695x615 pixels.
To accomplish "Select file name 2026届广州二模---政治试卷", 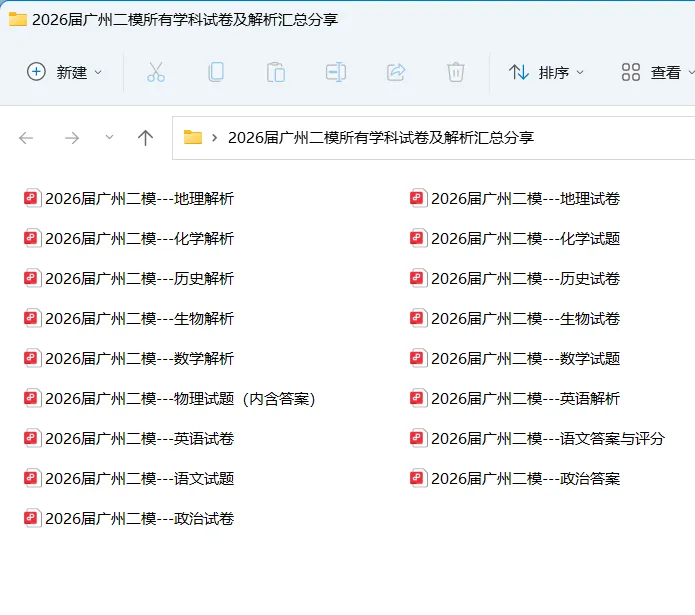I will pos(140,518).
